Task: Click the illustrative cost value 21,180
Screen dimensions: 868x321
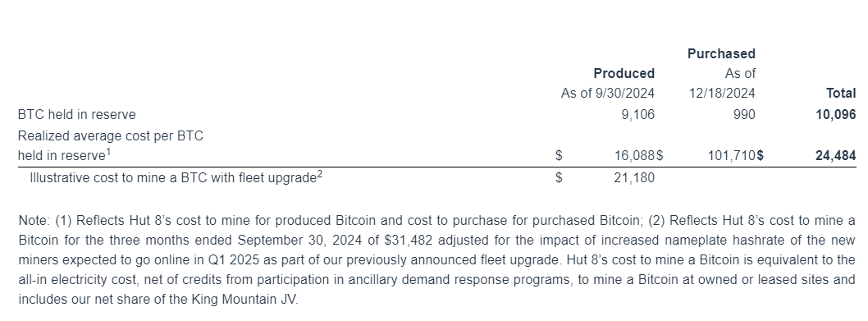Action: tap(634, 178)
